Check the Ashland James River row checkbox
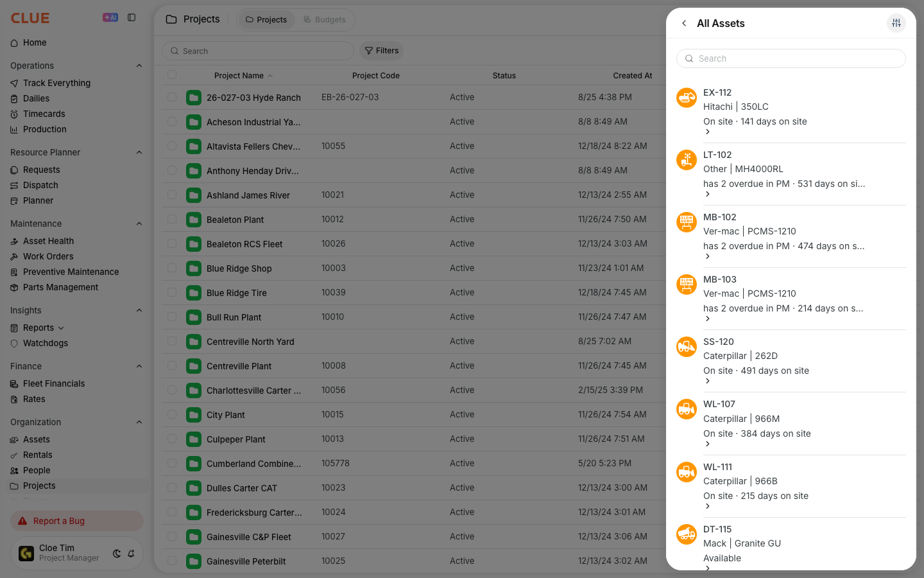The image size is (924, 578). (172, 195)
